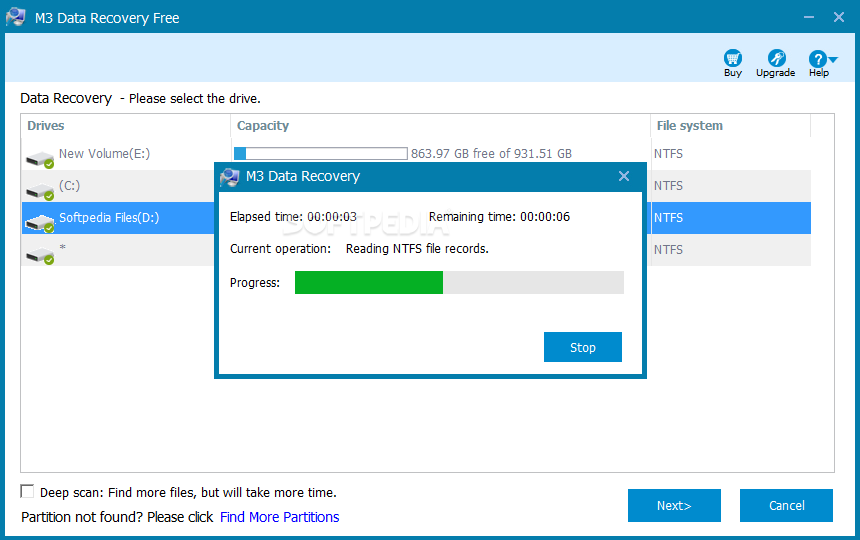
Task: Click NTFS in the asterisk drive row
Action: 668,249
